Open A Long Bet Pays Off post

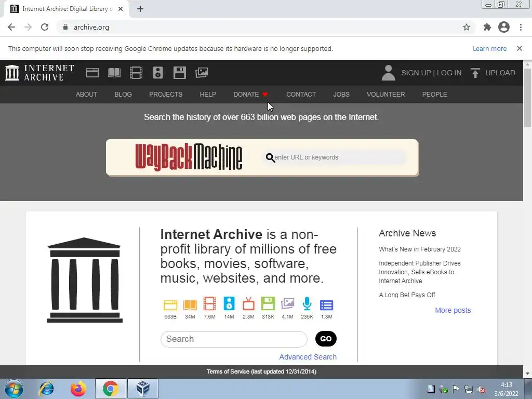pyautogui.click(x=407, y=295)
